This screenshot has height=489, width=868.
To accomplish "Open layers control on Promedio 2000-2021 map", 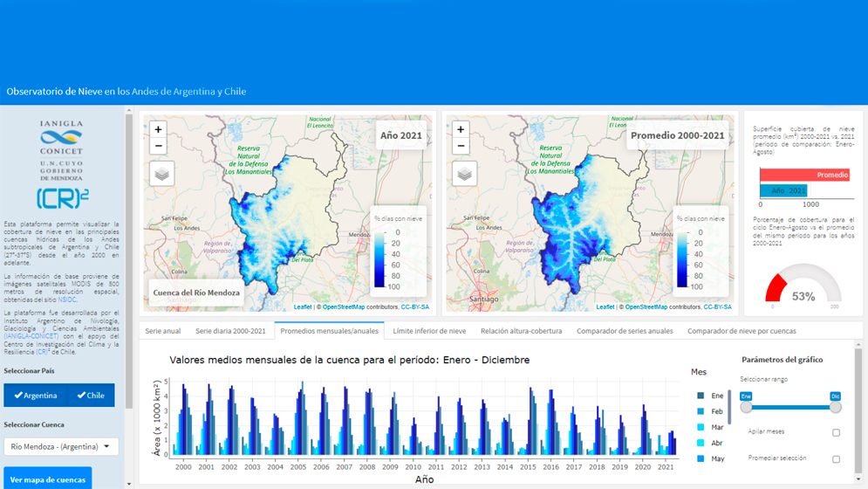I will point(464,174).
